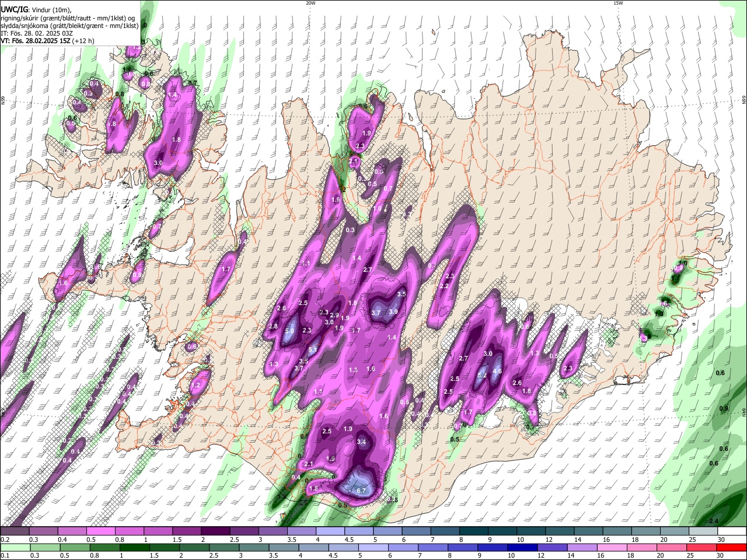Viewport: 747px width, 560px height.
Task: Click the 3.9 precipitation value on the map
Action: point(393,311)
